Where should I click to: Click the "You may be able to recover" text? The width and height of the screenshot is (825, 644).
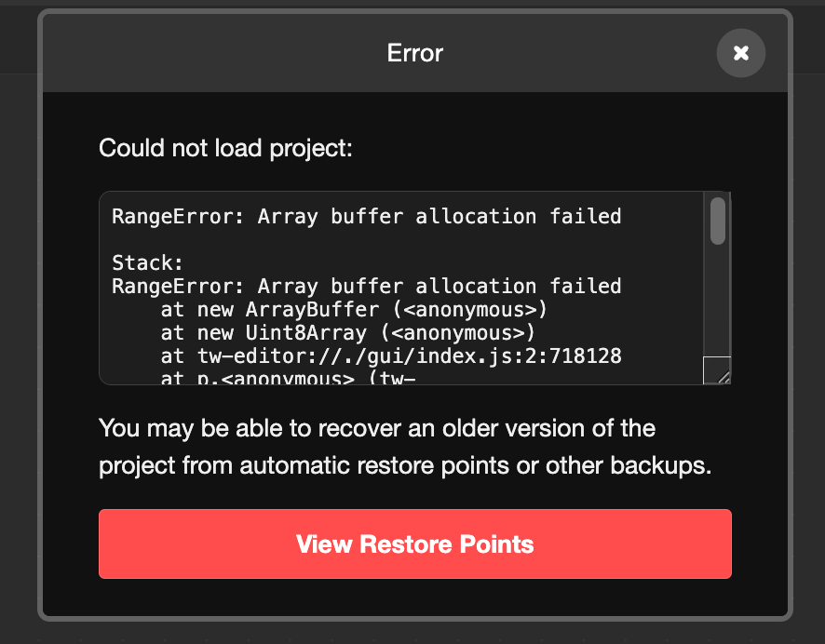(279, 429)
